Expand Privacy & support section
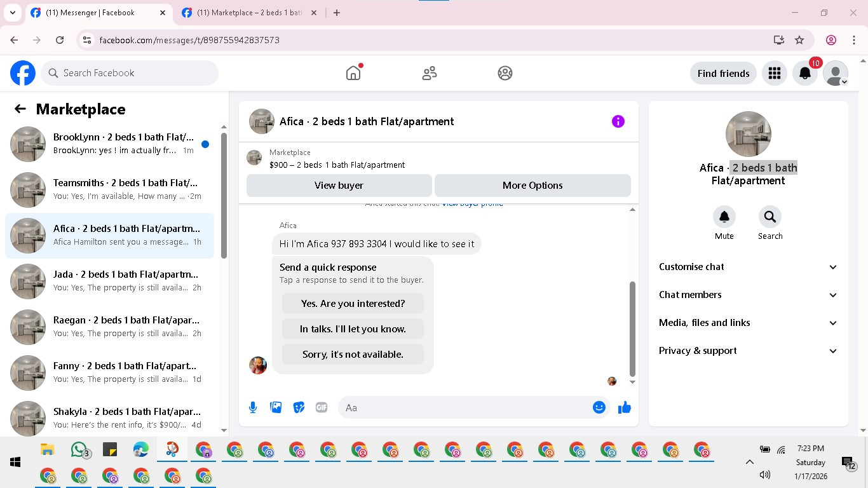Screen dimensions: 868x488 749,351
